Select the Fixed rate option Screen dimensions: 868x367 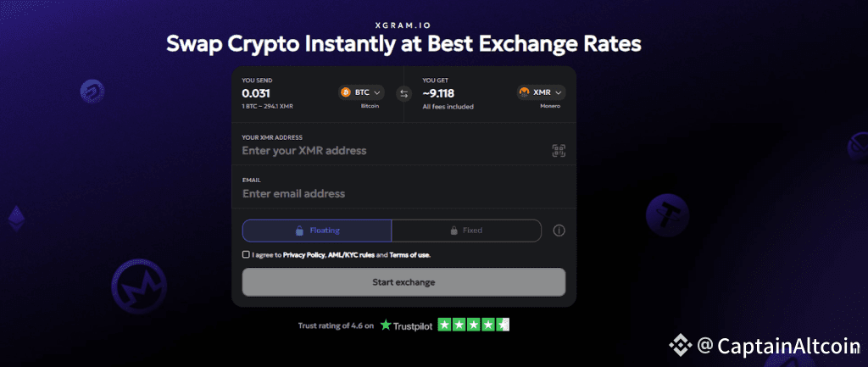pyautogui.click(x=466, y=231)
